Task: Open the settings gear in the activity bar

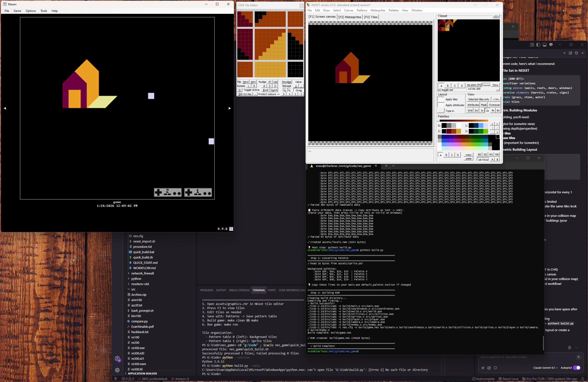Action: pyautogui.click(x=117, y=370)
